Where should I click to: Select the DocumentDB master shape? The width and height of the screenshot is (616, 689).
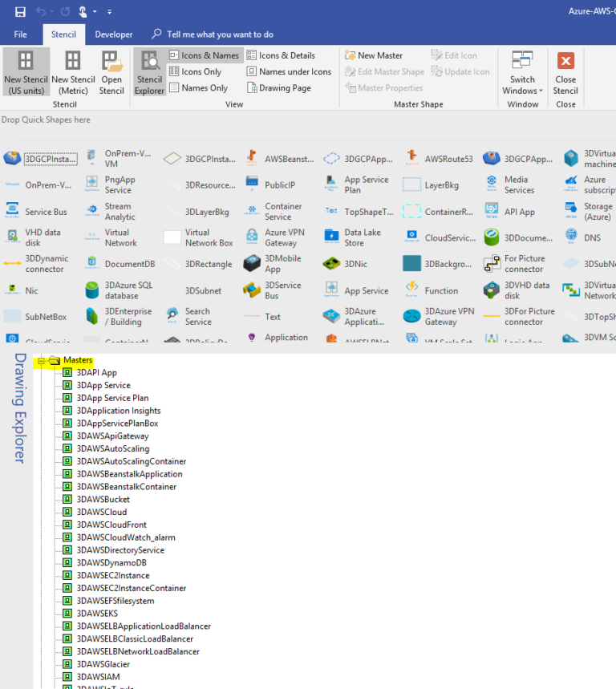pos(120,264)
